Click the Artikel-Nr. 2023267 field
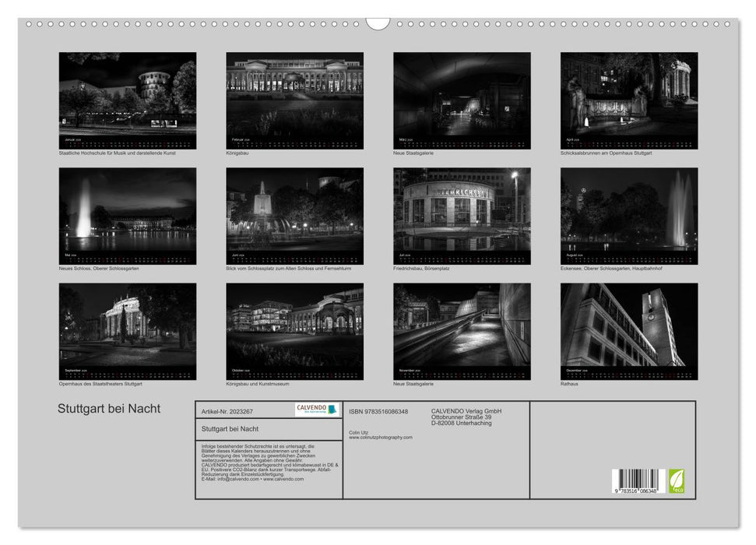Image resolution: width=756 pixels, height=545 pixels. (227, 411)
